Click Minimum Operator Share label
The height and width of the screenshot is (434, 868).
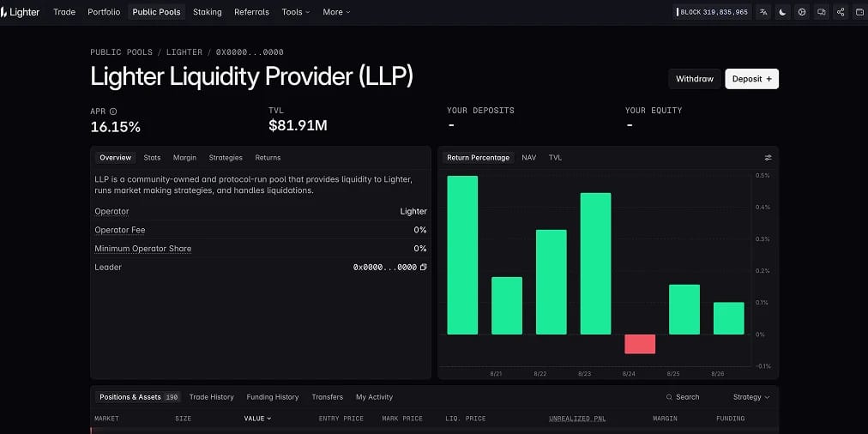point(143,249)
